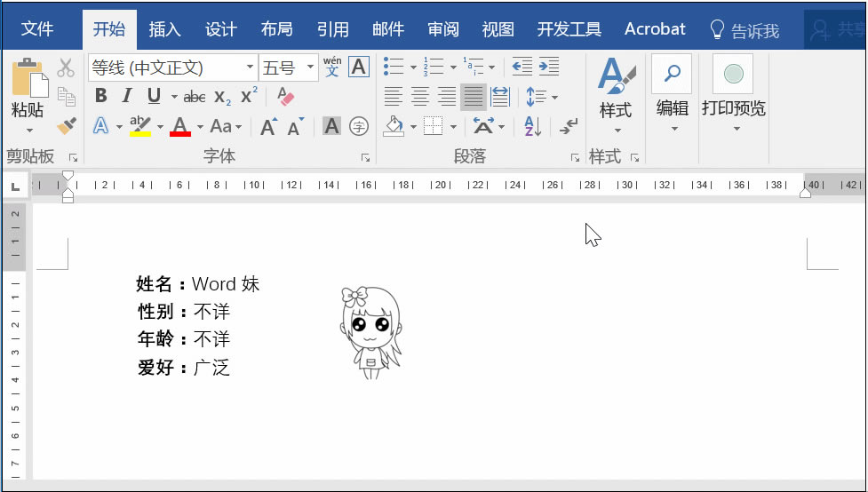
Task: Apply red font color
Action: pyautogui.click(x=180, y=127)
